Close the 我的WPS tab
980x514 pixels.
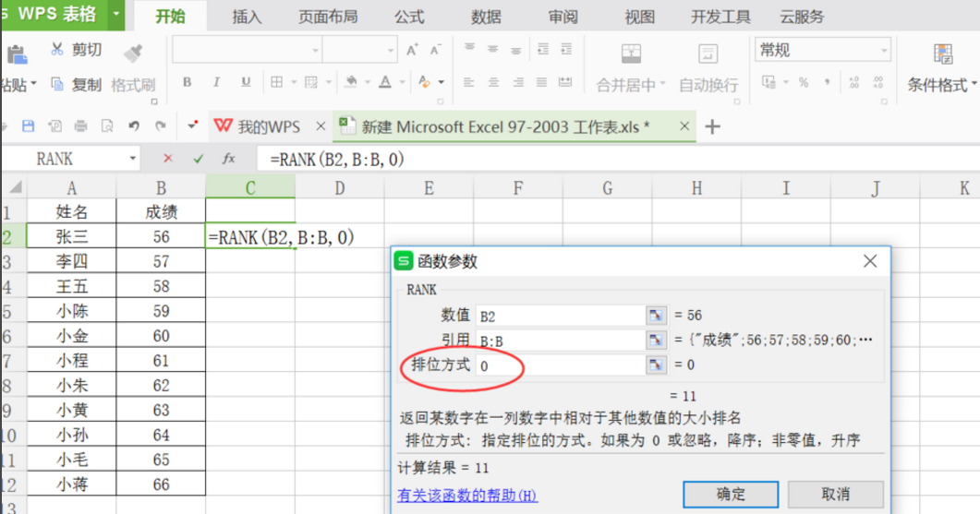pos(321,126)
